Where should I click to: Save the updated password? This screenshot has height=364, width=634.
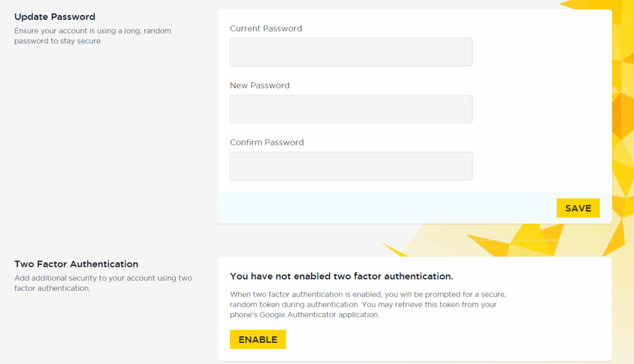click(x=578, y=208)
